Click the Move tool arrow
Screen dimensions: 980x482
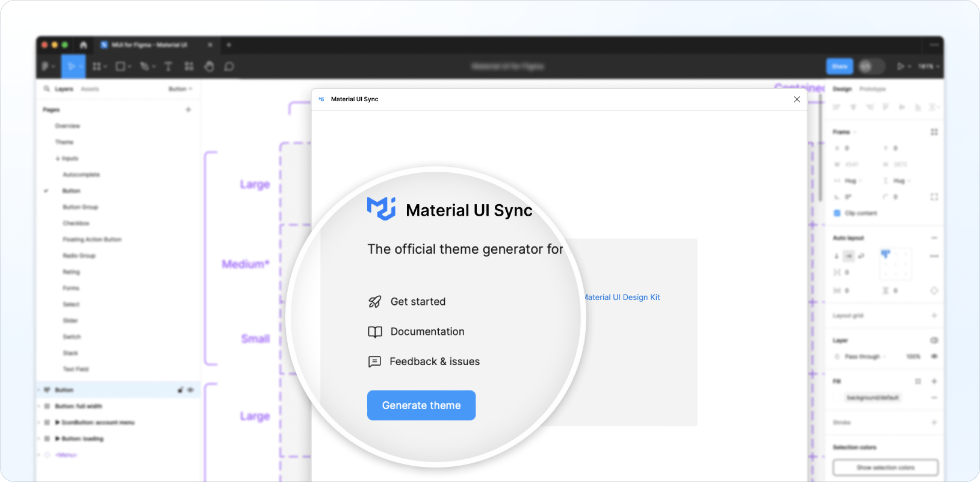tap(71, 66)
